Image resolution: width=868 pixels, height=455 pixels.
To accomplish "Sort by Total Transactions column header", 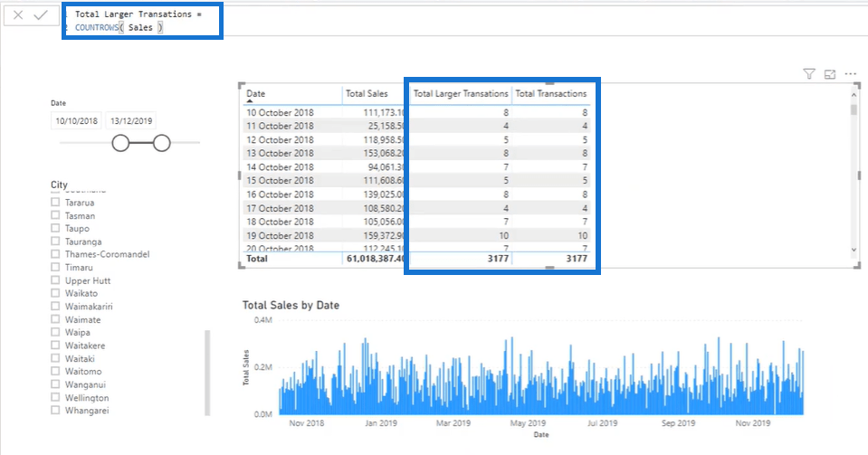I will tap(551, 93).
